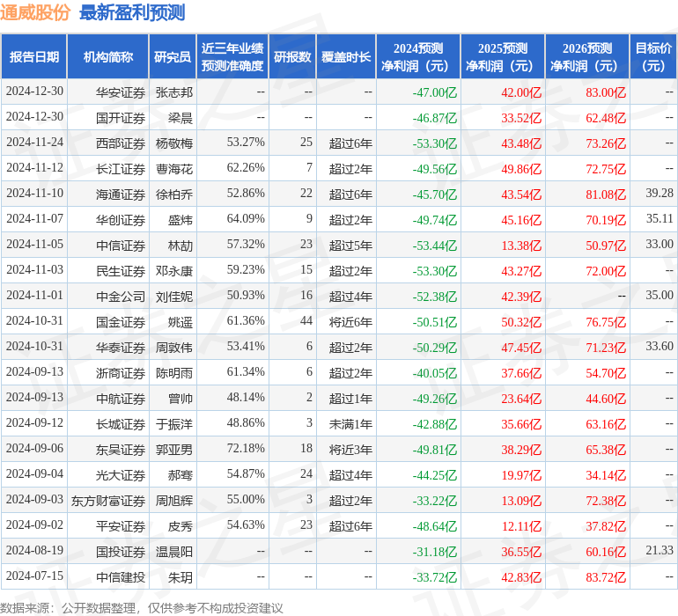Select the 2025预测净利润 column header
This screenshot has height=616, width=678.
[x=503, y=57]
